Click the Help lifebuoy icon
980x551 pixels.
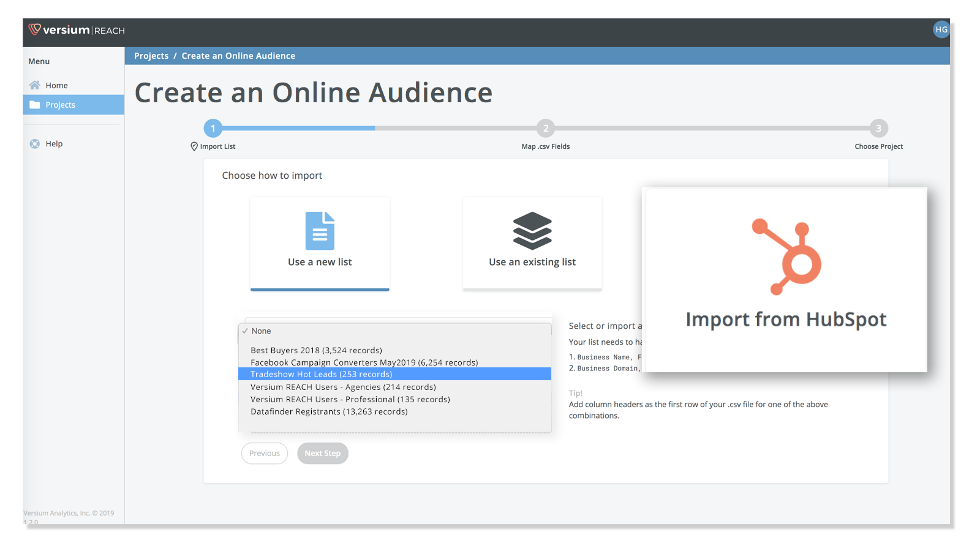tap(35, 144)
